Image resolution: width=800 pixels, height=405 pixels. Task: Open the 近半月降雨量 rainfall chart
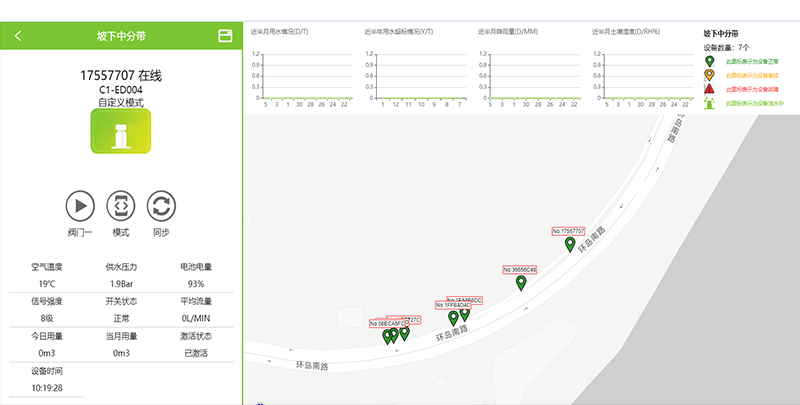click(x=529, y=66)
